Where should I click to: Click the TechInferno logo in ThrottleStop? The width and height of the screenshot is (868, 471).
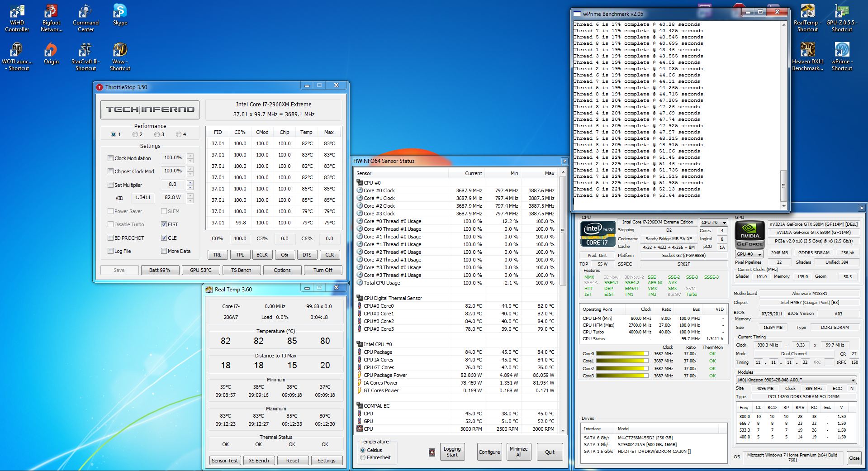150,109
